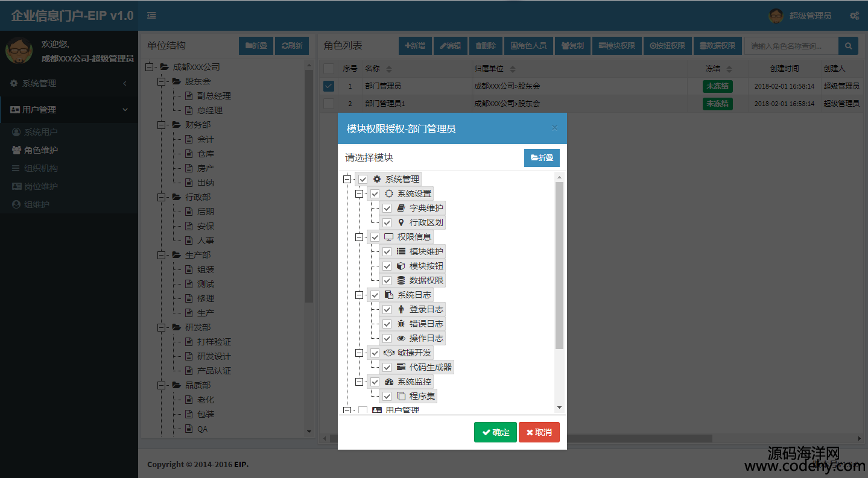Click the 字典维护 book icon
This screenshot has width=868, height=478.
click(x=401, y=208)
